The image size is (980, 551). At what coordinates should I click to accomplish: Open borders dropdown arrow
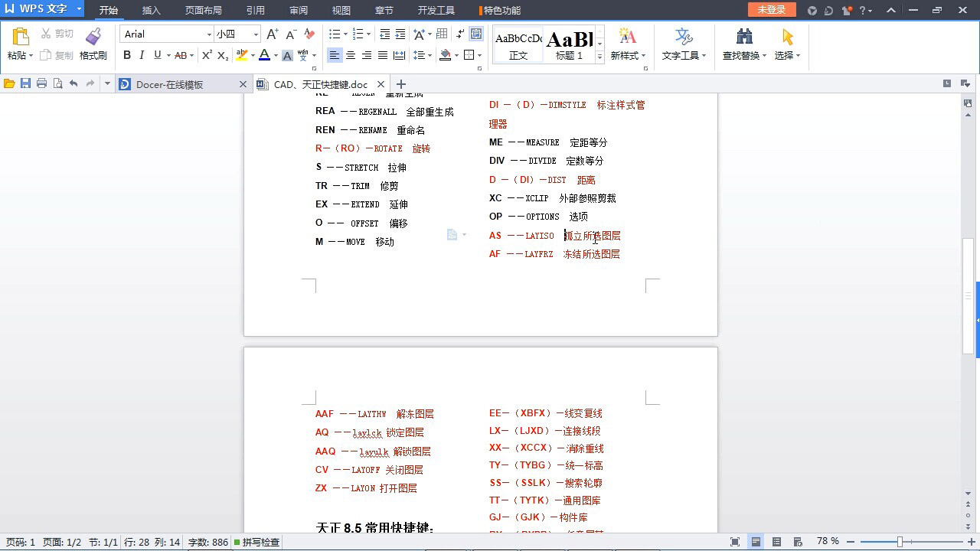[479, 55]
